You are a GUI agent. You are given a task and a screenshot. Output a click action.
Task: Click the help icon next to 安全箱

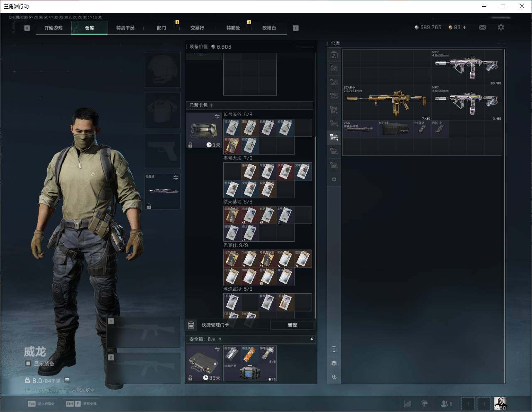220,339
